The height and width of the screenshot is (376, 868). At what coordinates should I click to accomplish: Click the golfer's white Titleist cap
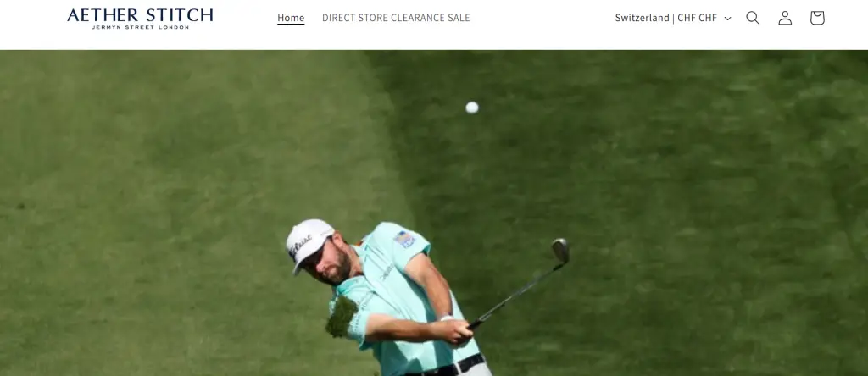click(309, 243)
